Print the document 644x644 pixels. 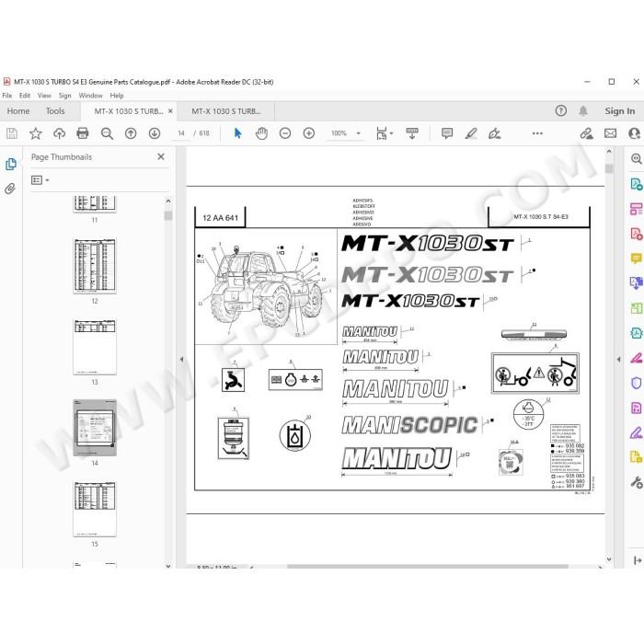pos(83,133)
